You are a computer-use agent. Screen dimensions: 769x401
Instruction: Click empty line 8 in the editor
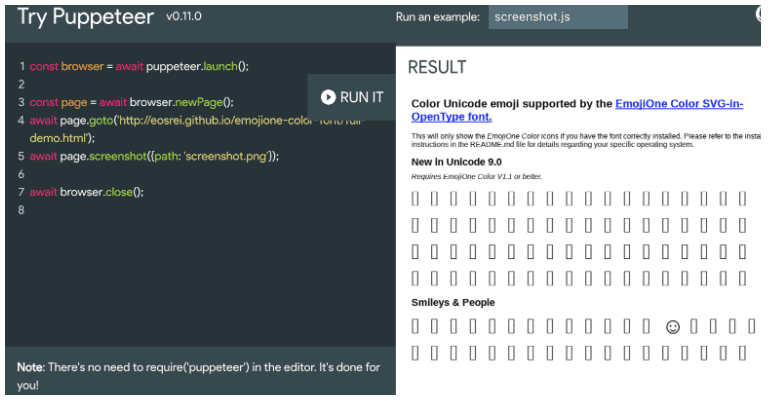click(x=206, y=210)
